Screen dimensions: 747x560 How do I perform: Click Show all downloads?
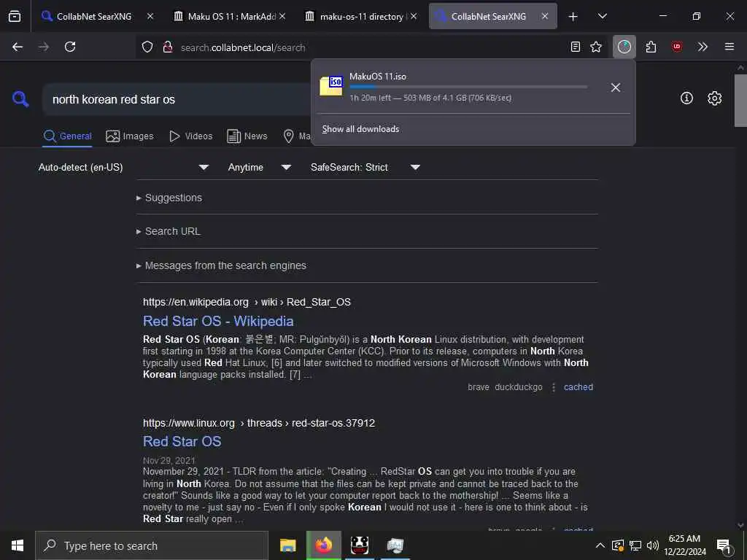[x=360, y=129]
